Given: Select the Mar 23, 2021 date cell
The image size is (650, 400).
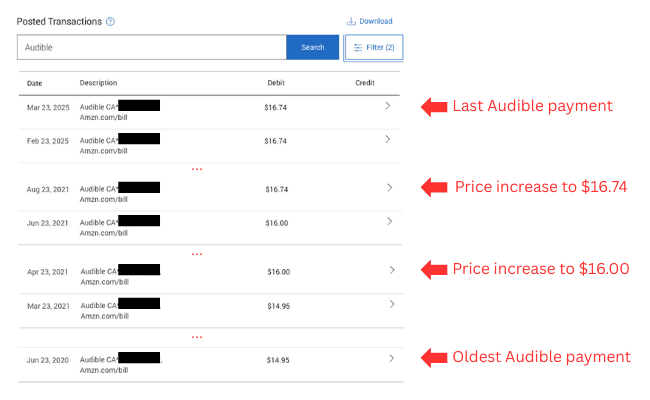Looking at the screenshot, I should tap(48, 306).
